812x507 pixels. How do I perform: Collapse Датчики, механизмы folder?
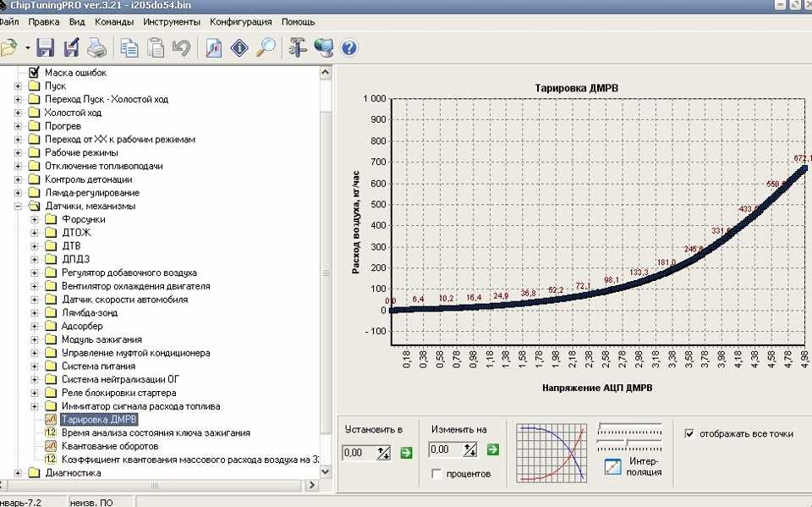[x=18, y=207]
